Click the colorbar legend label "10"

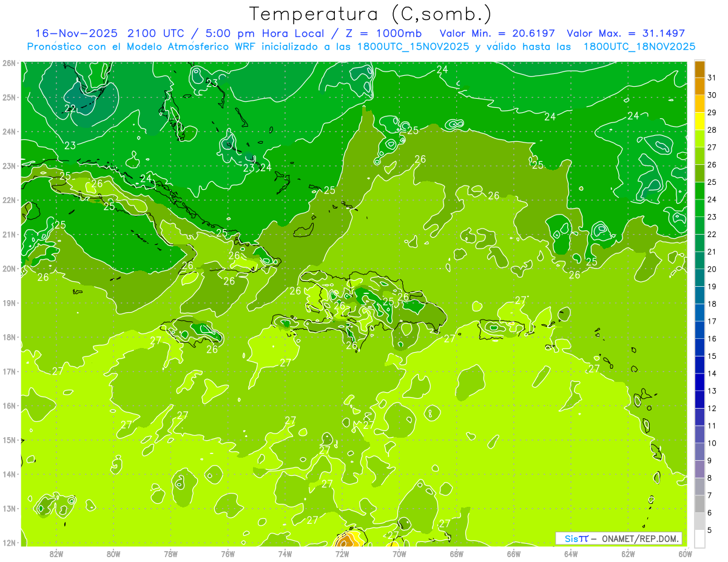(x=712, y=443)
